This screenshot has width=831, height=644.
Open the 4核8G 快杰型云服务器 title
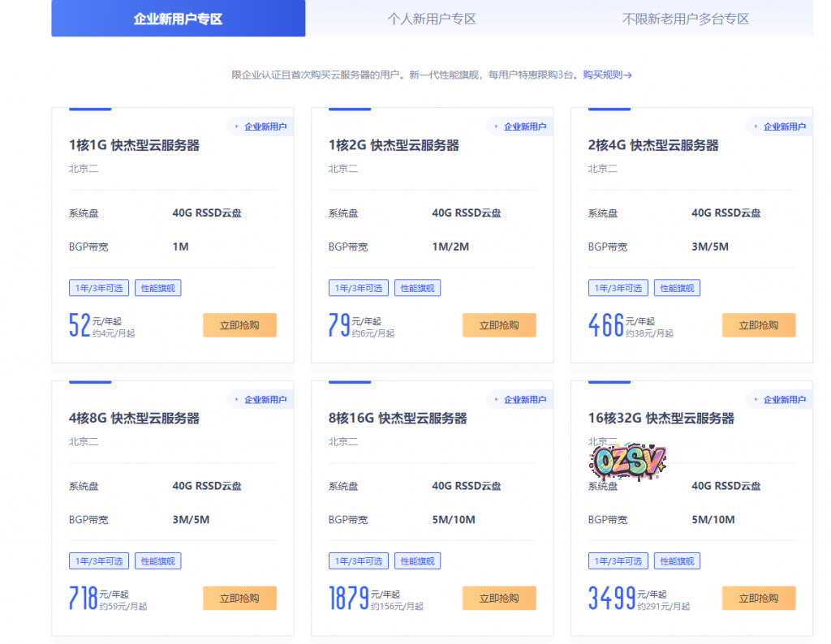click(x=134, y=419)
